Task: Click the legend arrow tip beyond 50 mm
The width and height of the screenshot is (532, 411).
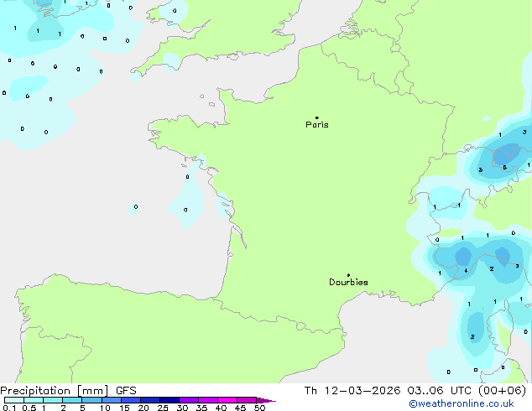Action: 266,400
